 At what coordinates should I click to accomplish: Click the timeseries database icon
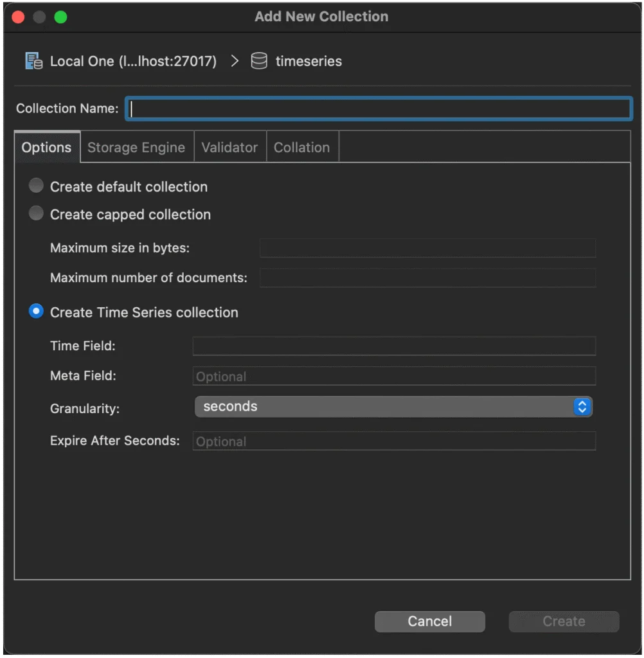tap(259, 61)
